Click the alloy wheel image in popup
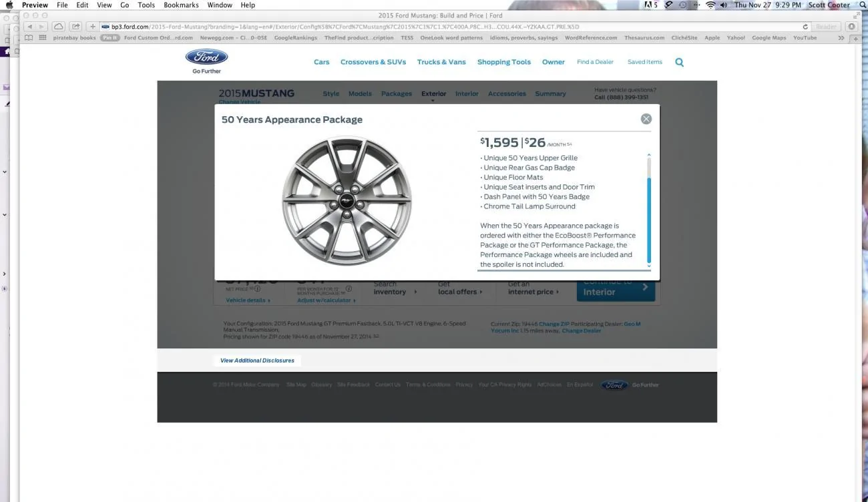Screen dimensions: 868x502 [347, 201]
